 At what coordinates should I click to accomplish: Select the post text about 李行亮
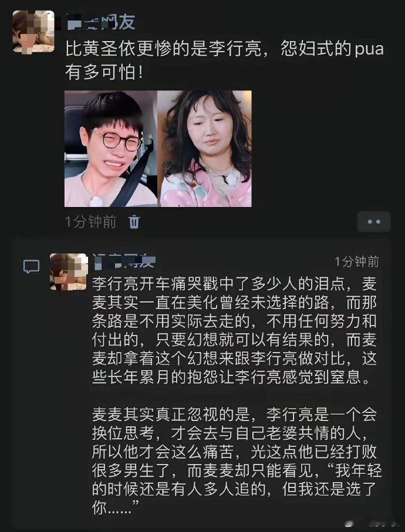(x=224, y=61)
